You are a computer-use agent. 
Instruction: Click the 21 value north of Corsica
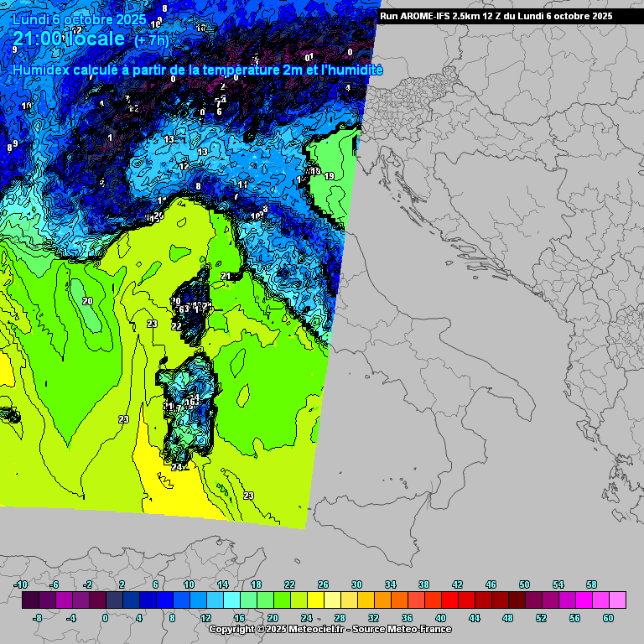coord(226,276)
